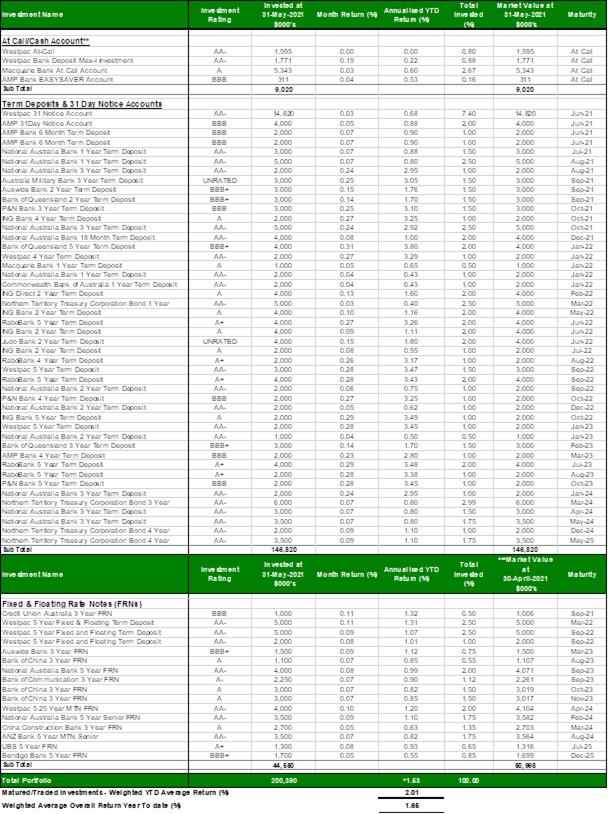Select 'ANZ Bank 5 Year MTN Senior' name
Image resolution: width=608 pixels, height=814 pixels.
(50, 737)
